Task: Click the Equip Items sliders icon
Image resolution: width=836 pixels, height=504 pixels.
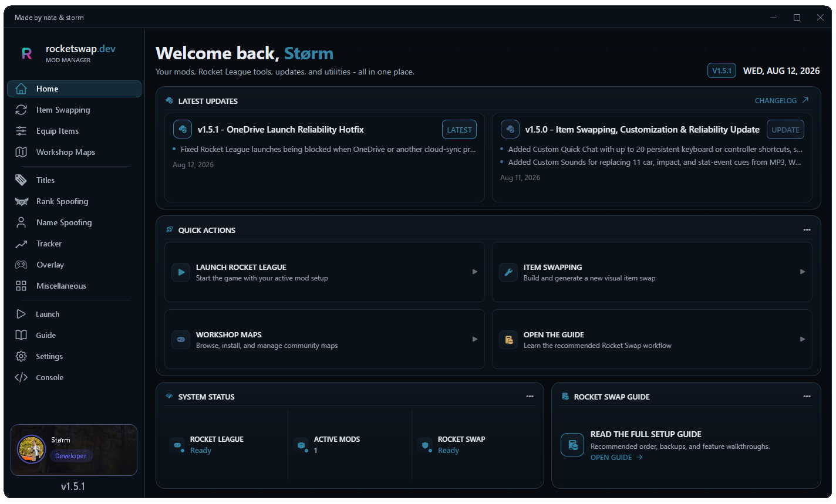Action: 21,131
